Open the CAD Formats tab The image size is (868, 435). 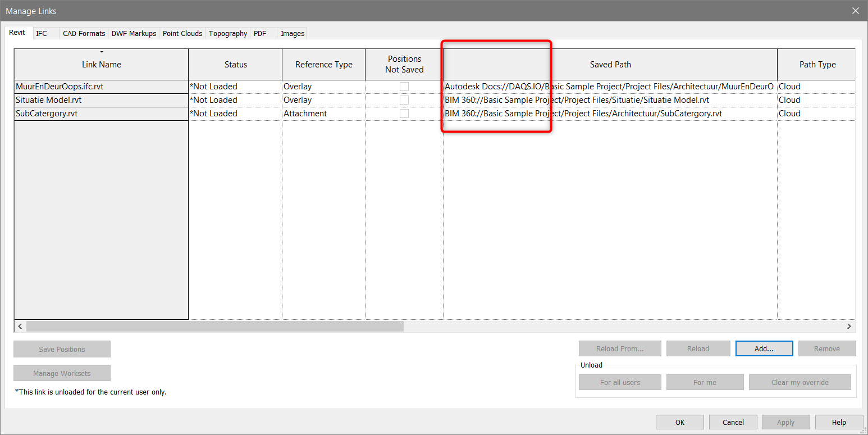[83, 33]
